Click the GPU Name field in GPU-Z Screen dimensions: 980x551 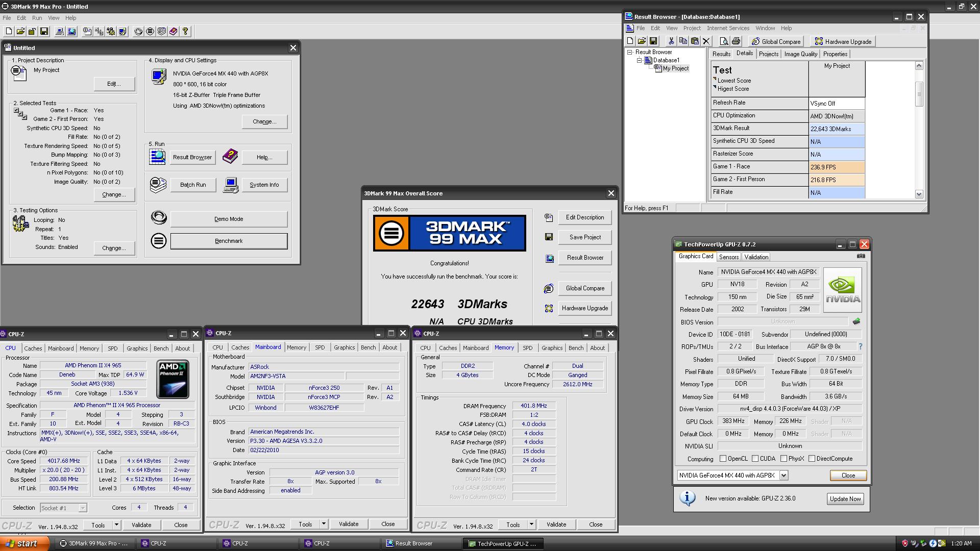768,272
